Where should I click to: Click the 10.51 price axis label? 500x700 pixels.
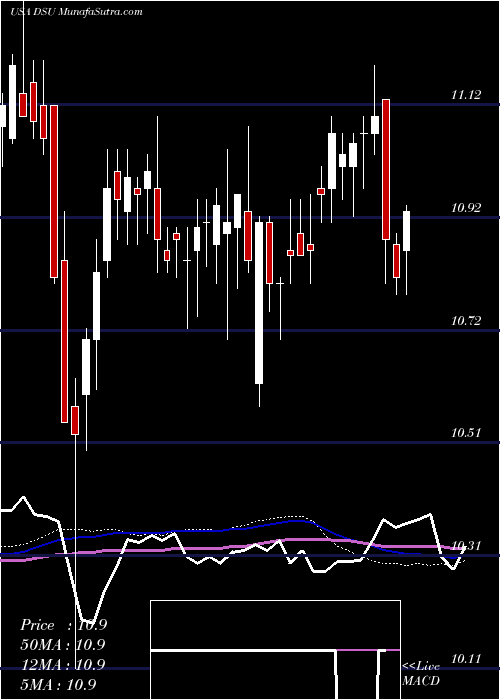[x=466, y=433]
